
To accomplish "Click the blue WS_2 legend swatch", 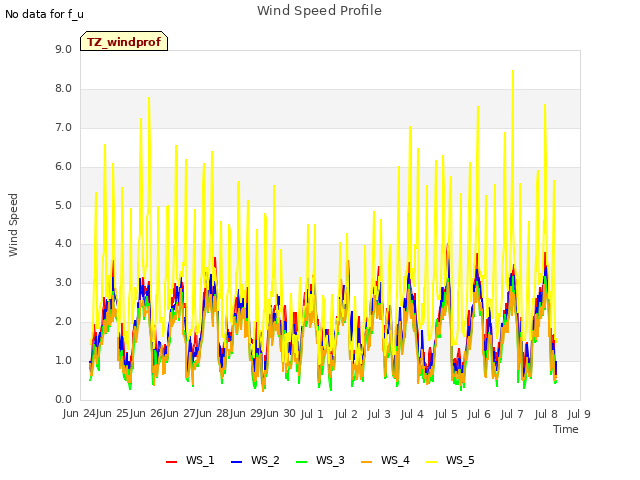I will click(x=237, y=462).
